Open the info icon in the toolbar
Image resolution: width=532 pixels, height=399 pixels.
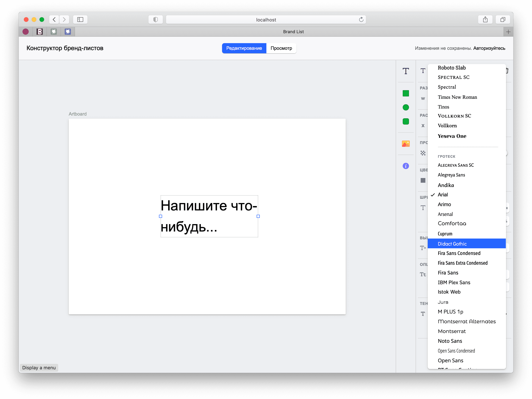[406, 166]
